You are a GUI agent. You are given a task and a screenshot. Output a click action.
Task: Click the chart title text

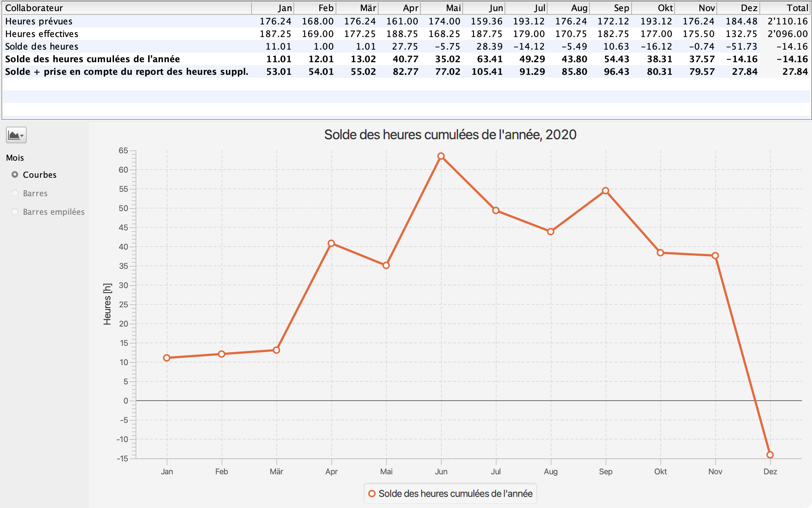pos(450,134)
